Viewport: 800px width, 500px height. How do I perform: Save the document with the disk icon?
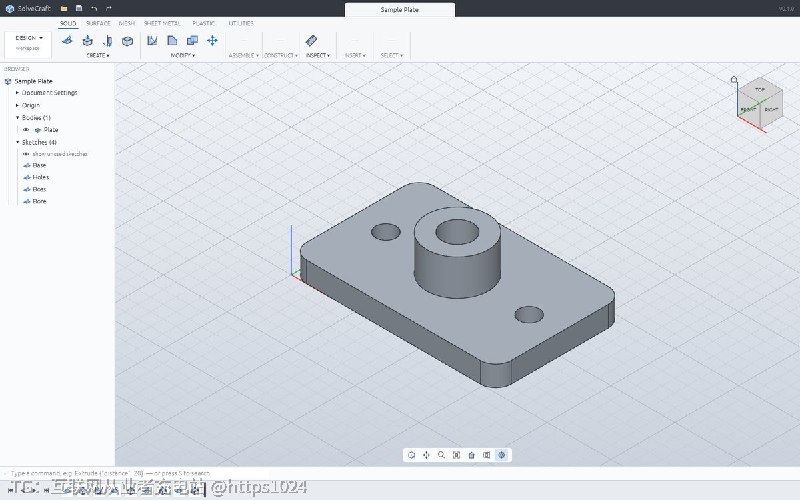(79, 9)
